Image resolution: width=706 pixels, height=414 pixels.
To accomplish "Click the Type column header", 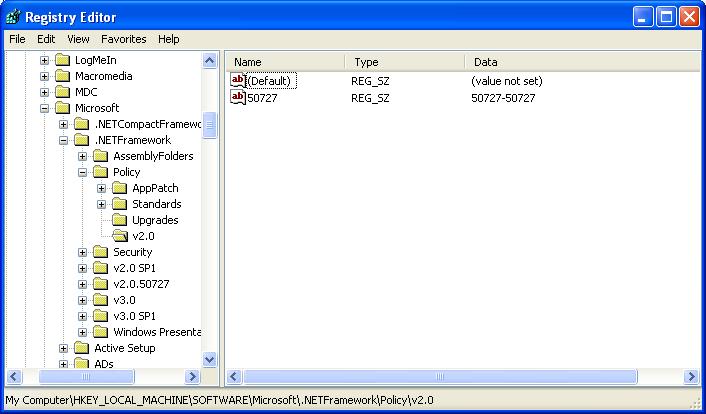I will [405, 62].
